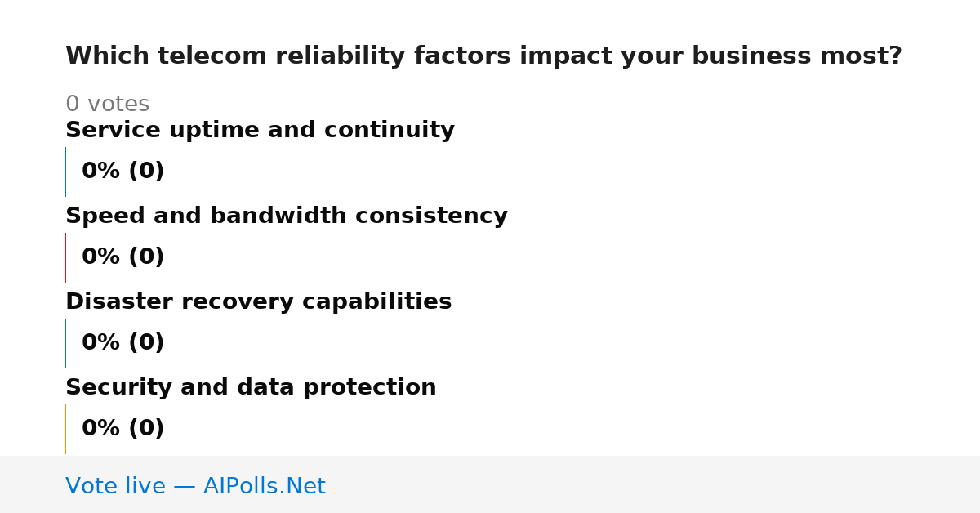
Task: Select the Security and data protection option
Action: pyautogui.click(x=251, y=388)
